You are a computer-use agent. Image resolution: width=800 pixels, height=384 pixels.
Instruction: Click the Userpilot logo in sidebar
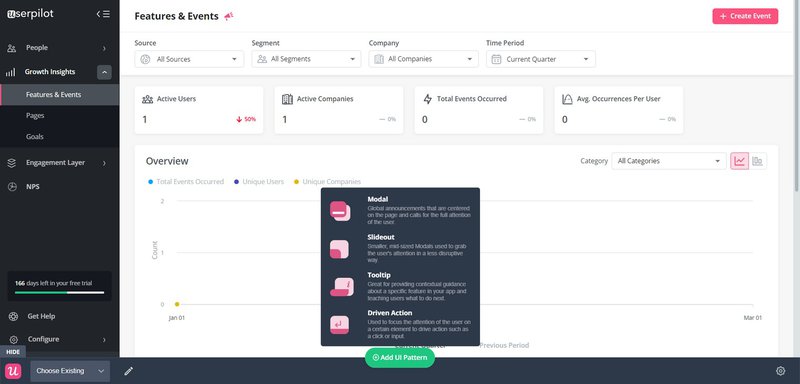pos(30,14)
